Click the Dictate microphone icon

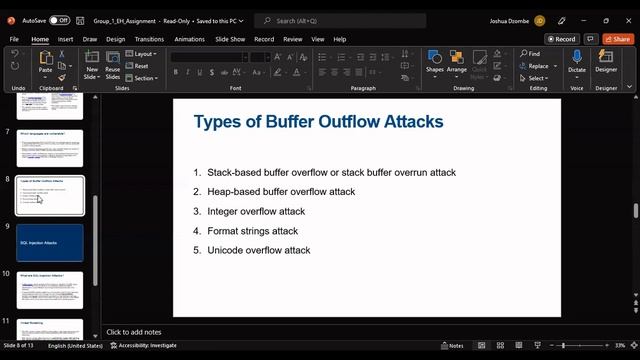(x=577, y=57)
